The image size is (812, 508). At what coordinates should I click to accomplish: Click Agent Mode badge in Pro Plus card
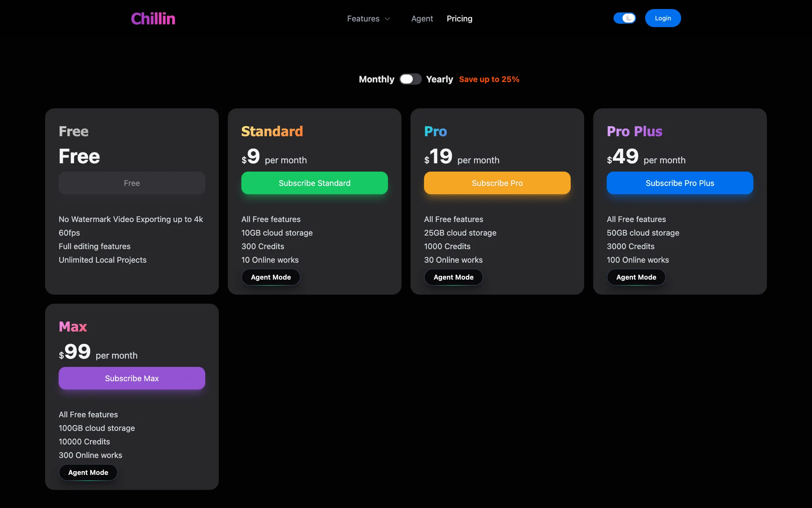tap(636, 277)
